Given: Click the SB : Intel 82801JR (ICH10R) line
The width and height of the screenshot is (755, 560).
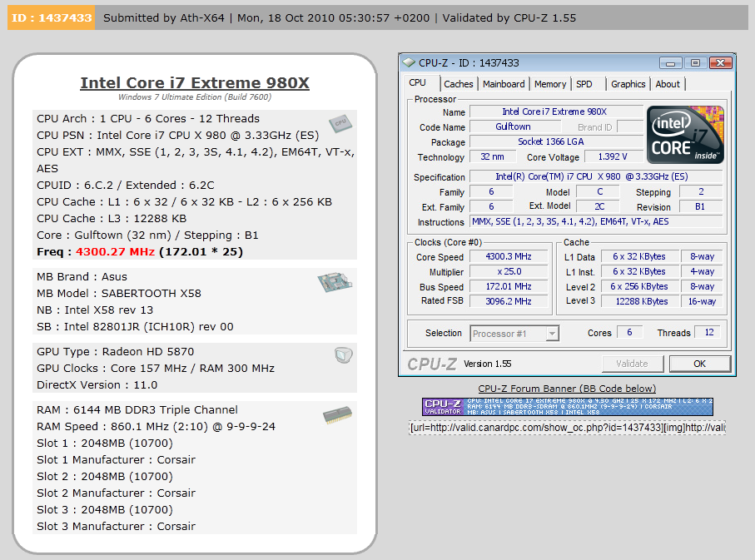Looking at the screenshot, I should [x=136, y=326].
